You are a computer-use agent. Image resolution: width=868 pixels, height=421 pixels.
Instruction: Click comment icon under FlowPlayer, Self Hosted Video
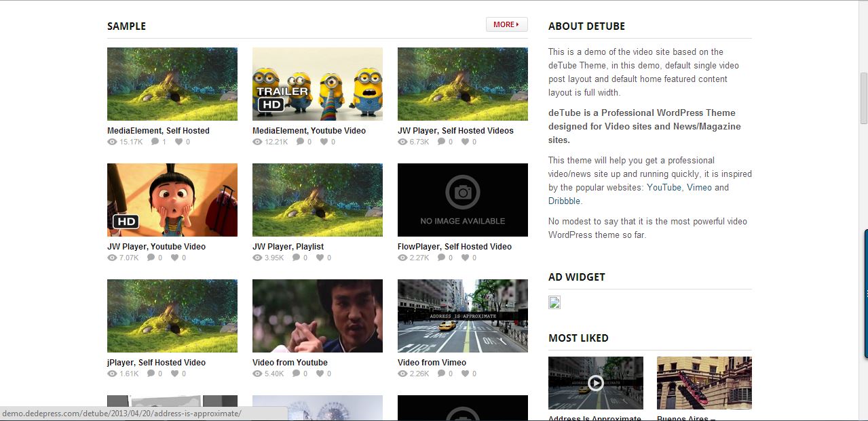coord(441,258)
